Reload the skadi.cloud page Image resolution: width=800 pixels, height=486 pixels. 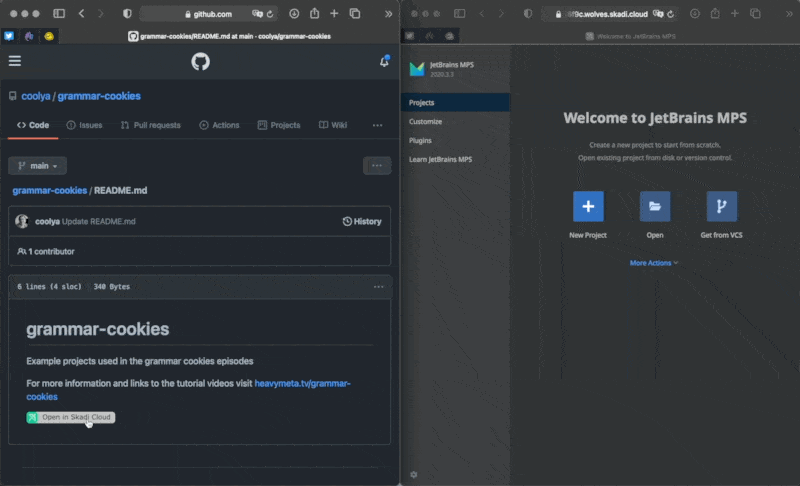(x=670, y=14)
